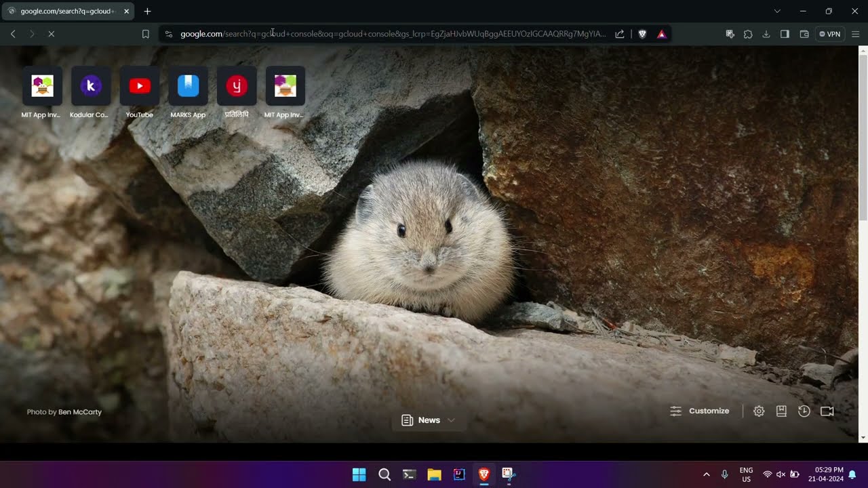Open a new tab with plus button

pos(147,11)
